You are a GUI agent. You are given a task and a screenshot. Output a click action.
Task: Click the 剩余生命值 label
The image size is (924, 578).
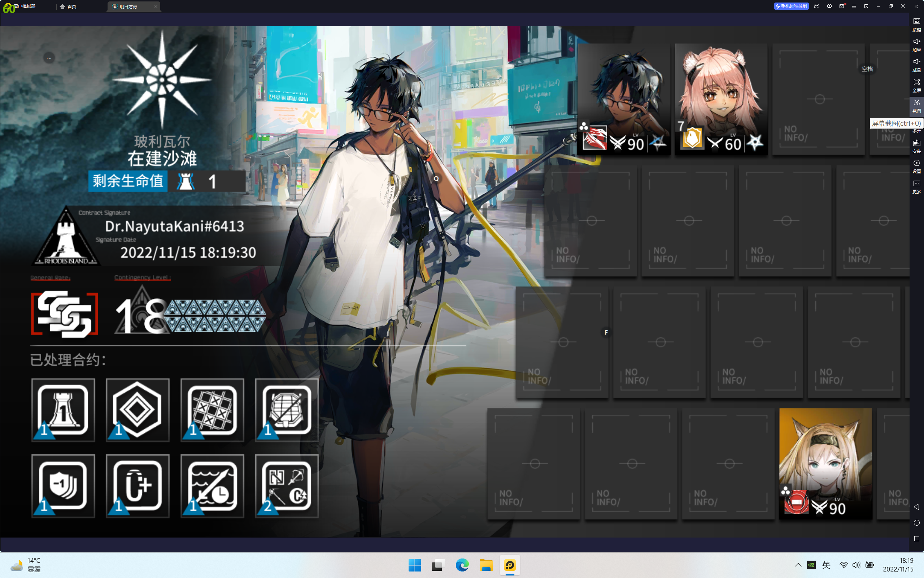tap(128, 181)
